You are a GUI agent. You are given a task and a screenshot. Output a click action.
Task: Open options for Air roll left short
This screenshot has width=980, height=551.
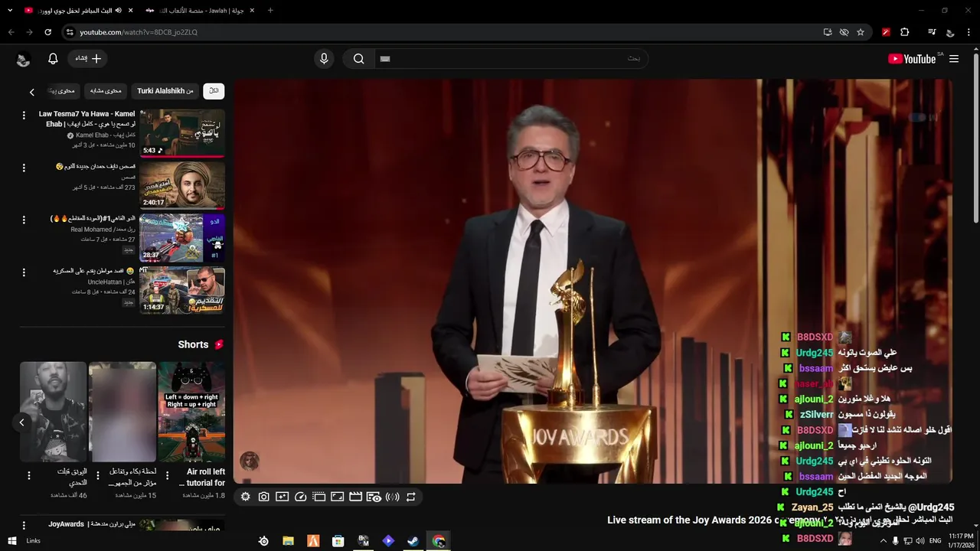pos(165,475)
